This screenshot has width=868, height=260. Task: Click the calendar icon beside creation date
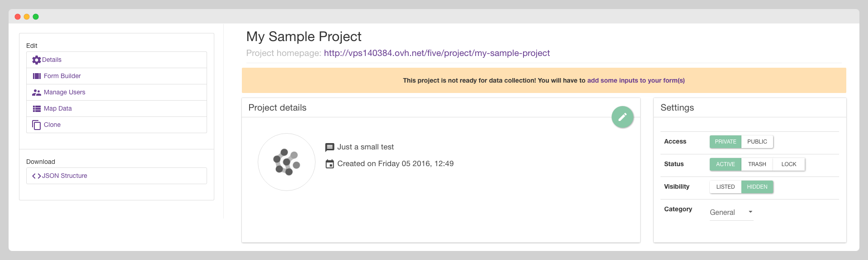point(330,164)
